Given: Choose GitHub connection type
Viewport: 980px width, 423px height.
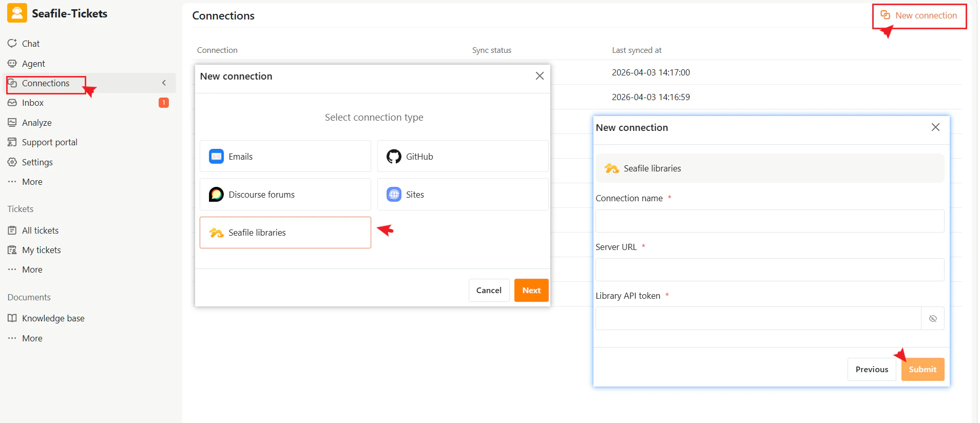Looking at the screenshot, I should click(x=463, y=156).
